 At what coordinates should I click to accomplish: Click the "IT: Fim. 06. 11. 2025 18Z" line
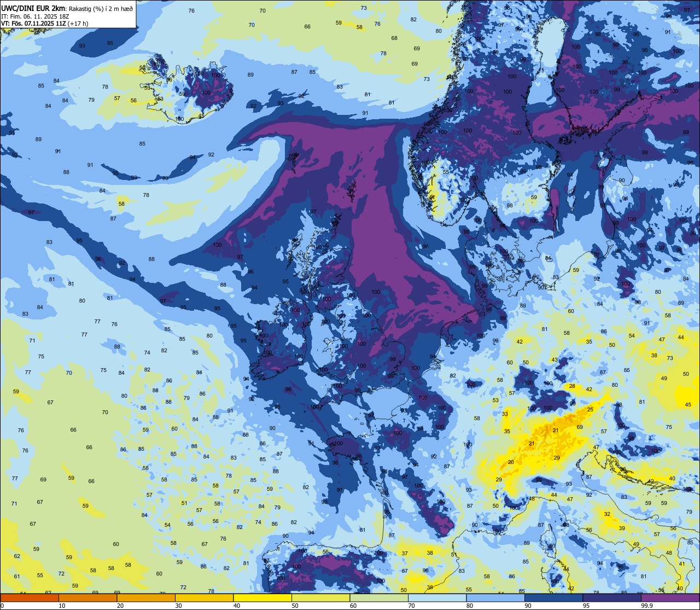[x=34, y=16]
